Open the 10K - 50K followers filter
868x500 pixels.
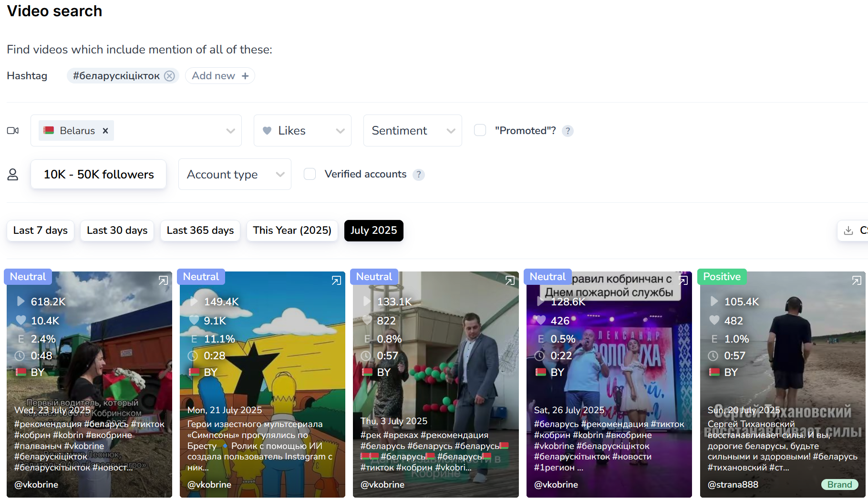pyautogui.click(x=99, y=175)
